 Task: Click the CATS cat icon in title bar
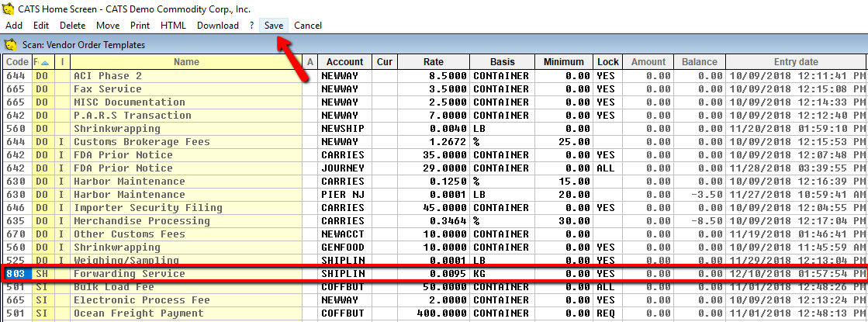pos(9,9)
